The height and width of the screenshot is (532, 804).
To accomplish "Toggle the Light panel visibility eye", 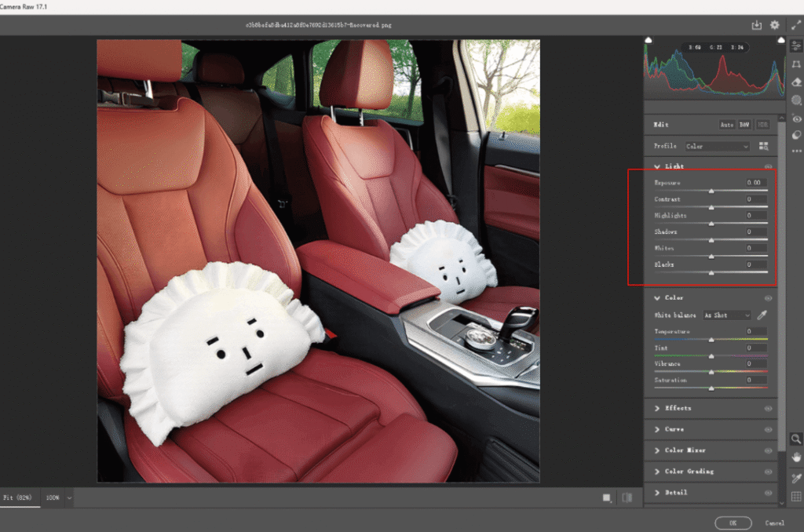I will 769,166.
